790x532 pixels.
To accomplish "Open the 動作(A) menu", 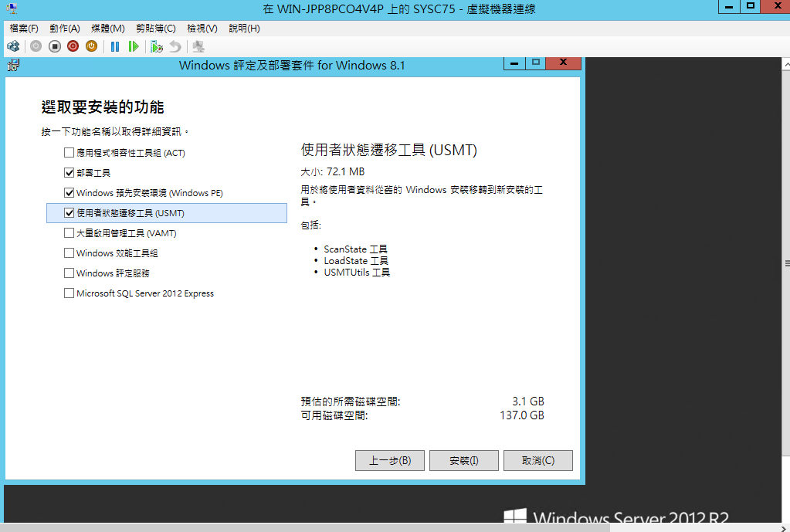I will pos(65,29).
